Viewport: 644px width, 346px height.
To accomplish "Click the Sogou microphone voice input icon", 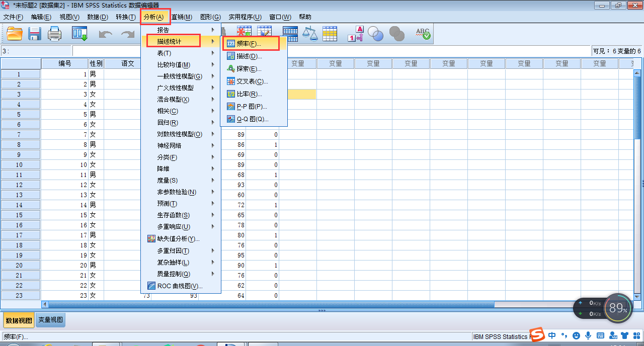I will [x=588, y=335].
